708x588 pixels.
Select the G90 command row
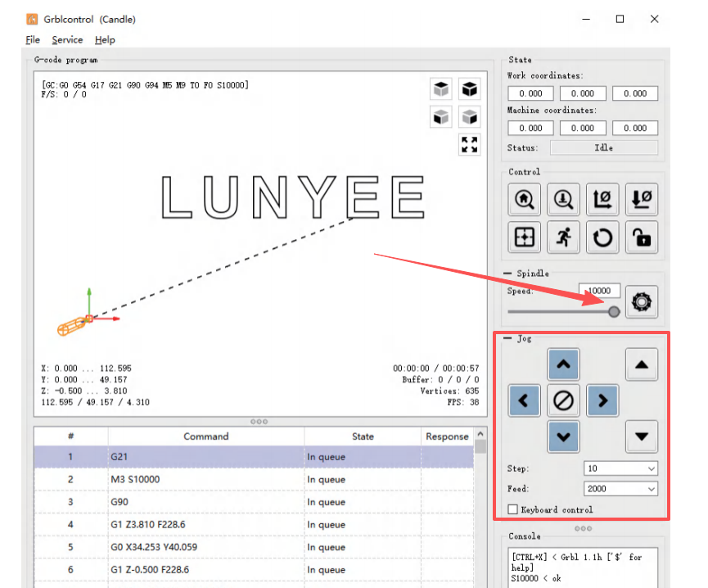(x=254, y=502)
